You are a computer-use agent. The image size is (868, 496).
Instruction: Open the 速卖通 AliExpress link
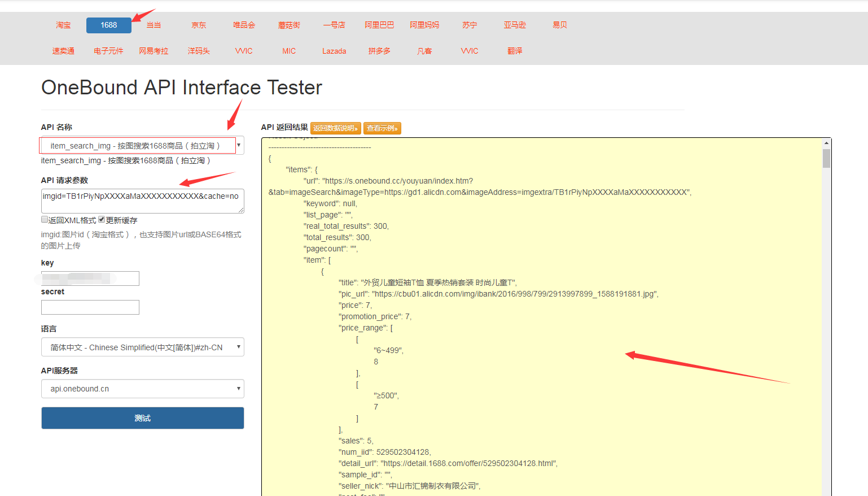[63, 51]
